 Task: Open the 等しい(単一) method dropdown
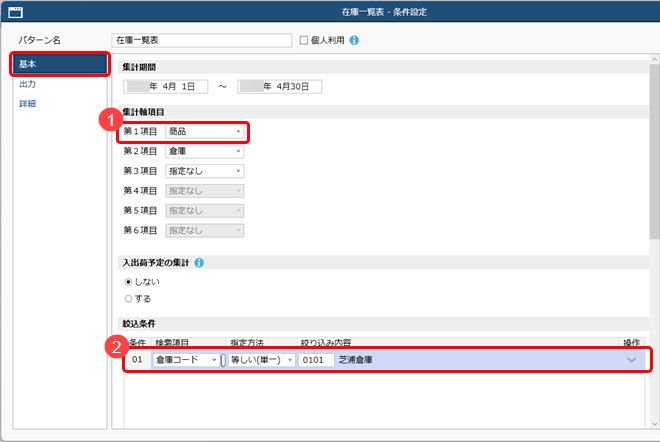coord(261,360)
